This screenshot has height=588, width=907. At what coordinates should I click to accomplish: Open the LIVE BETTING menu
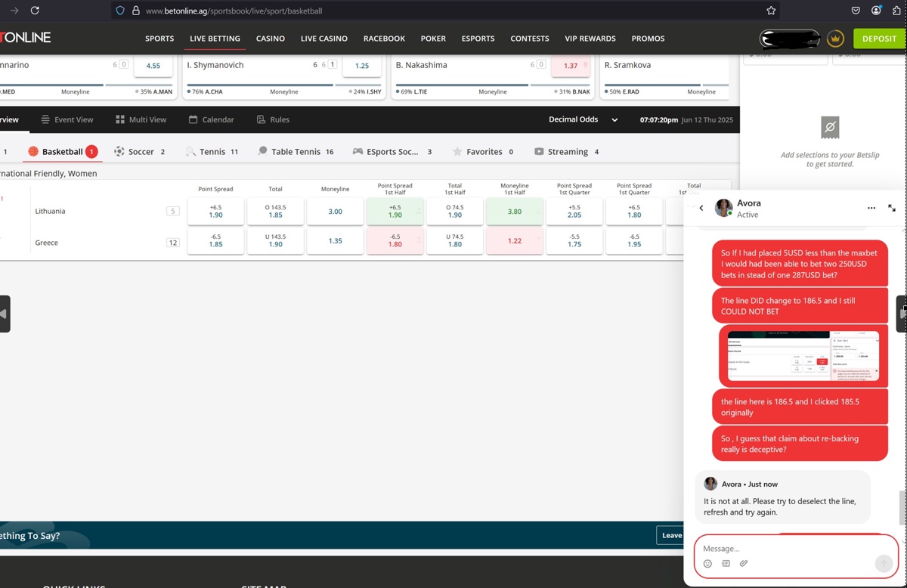click(215, 39)
